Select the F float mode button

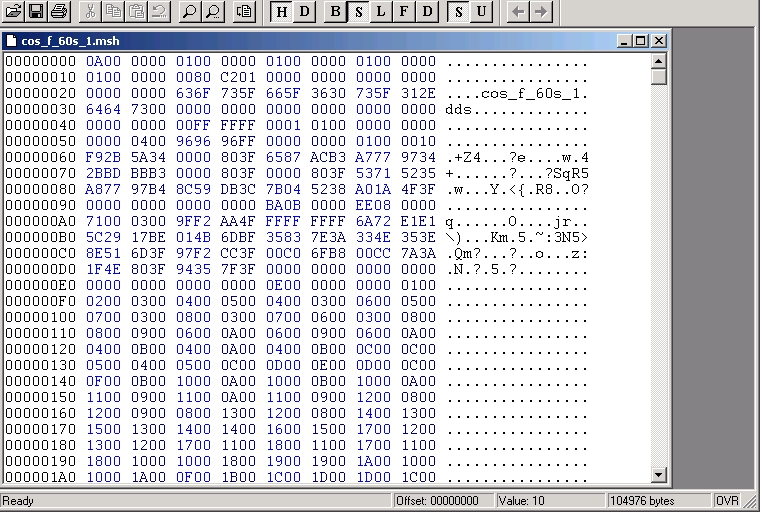tap(405, 12)
